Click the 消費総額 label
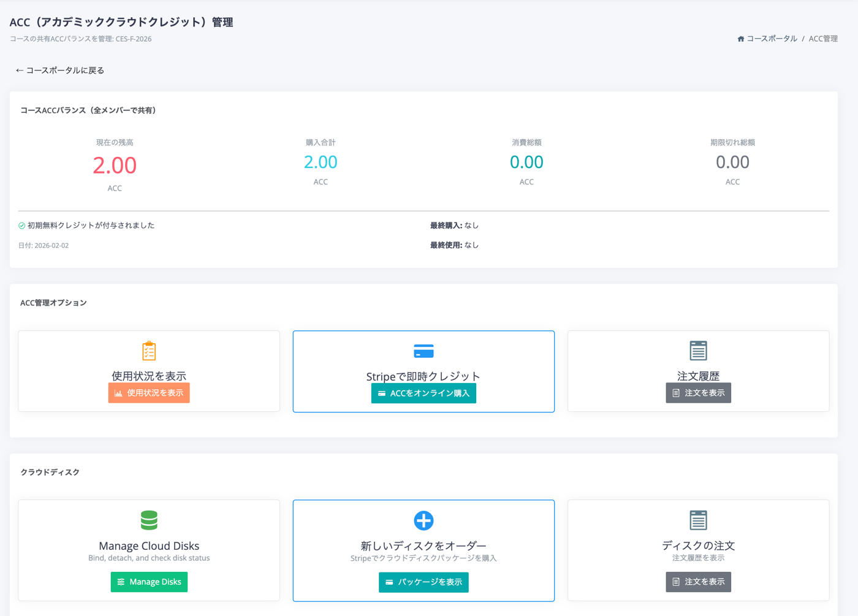This screenshot has height=616, width=858. [x=526, y=143]
